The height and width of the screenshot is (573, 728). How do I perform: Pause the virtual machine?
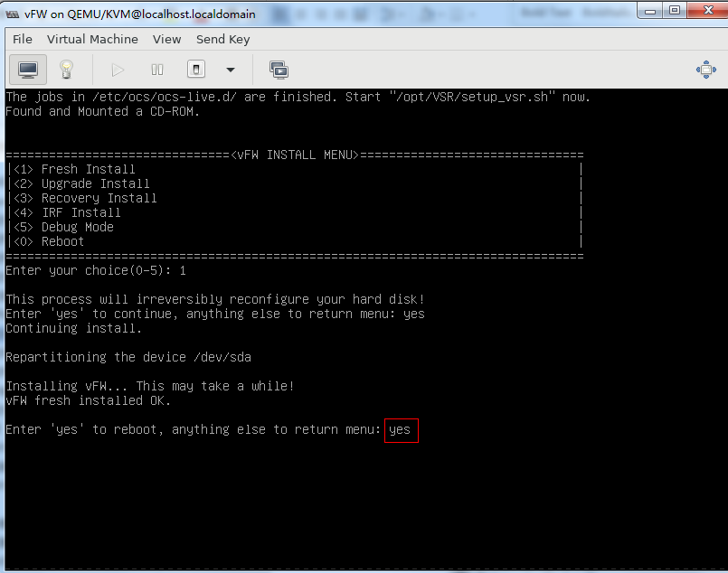click(157, 70)
